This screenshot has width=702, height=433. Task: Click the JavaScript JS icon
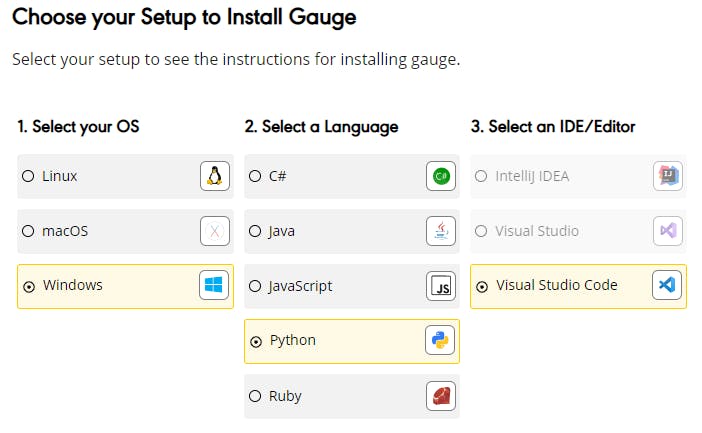pyautogui.click(x=440, y=286)
